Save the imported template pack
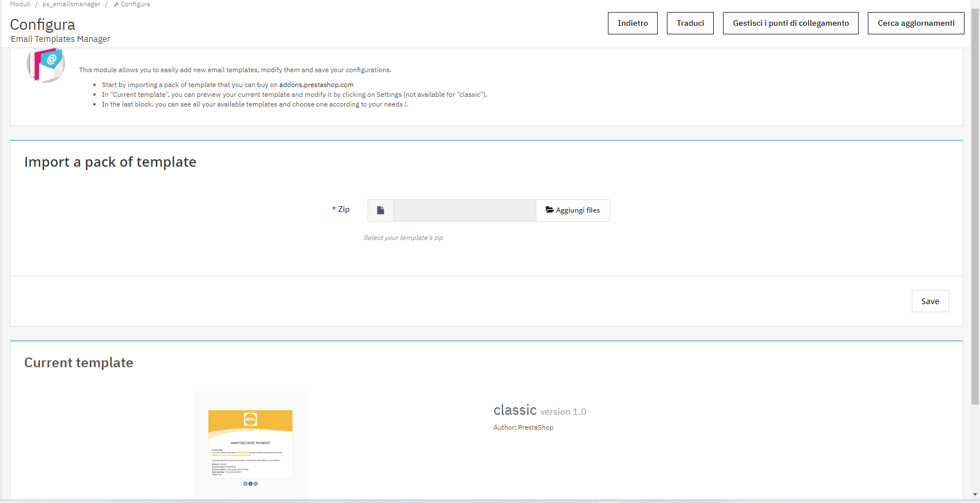Image resolution: width=980 pixels, height=503 pixels. click(x=930, y=301)
